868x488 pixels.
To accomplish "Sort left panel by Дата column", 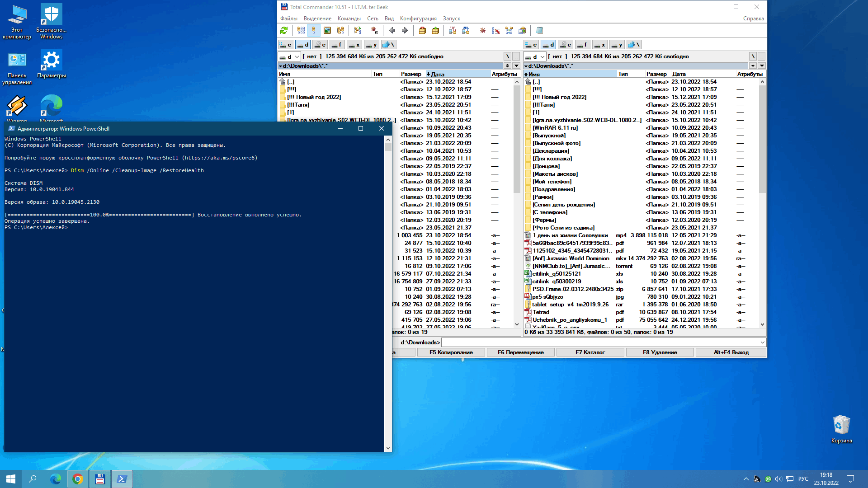I will [458, 74].
